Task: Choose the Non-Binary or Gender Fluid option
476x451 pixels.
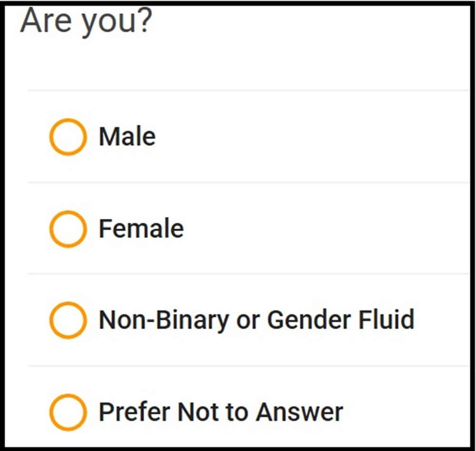Action: pos(68,320)
